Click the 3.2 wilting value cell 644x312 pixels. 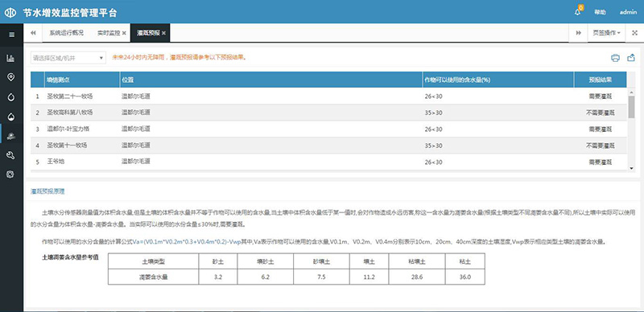pyautogui.click(x=218, y=277)
